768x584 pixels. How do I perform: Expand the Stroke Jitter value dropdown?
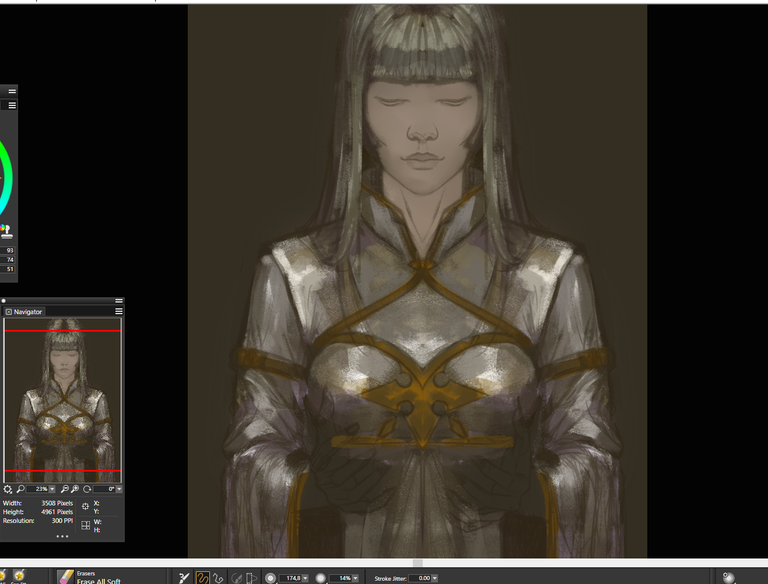coord(437,578)
